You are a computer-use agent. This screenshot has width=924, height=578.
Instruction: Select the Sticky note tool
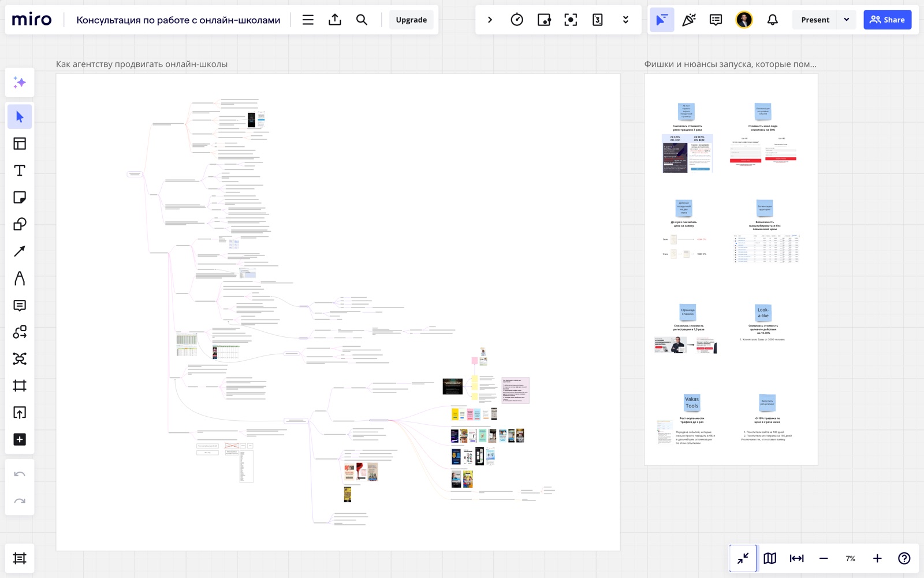(x=20, y=198)
